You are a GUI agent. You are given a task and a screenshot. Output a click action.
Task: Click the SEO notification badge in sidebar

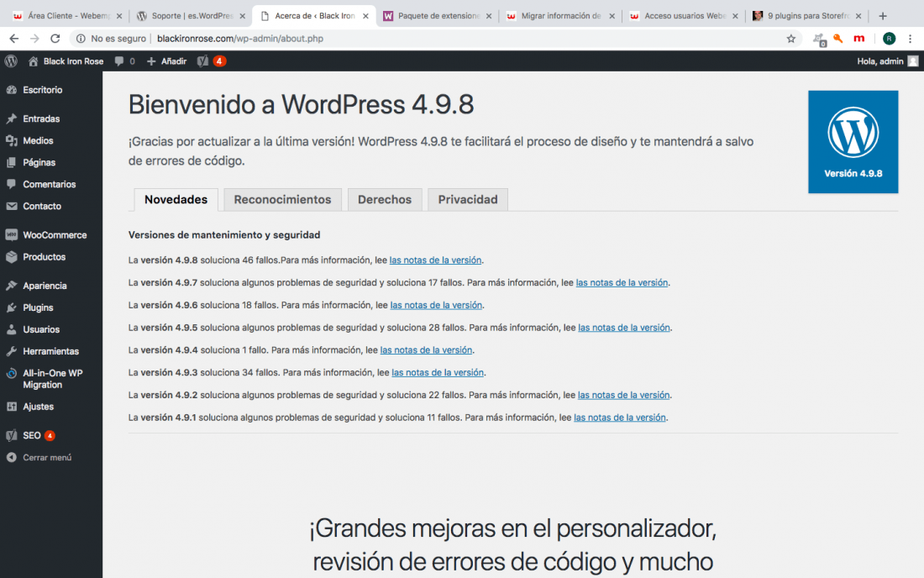coord(50,436)
